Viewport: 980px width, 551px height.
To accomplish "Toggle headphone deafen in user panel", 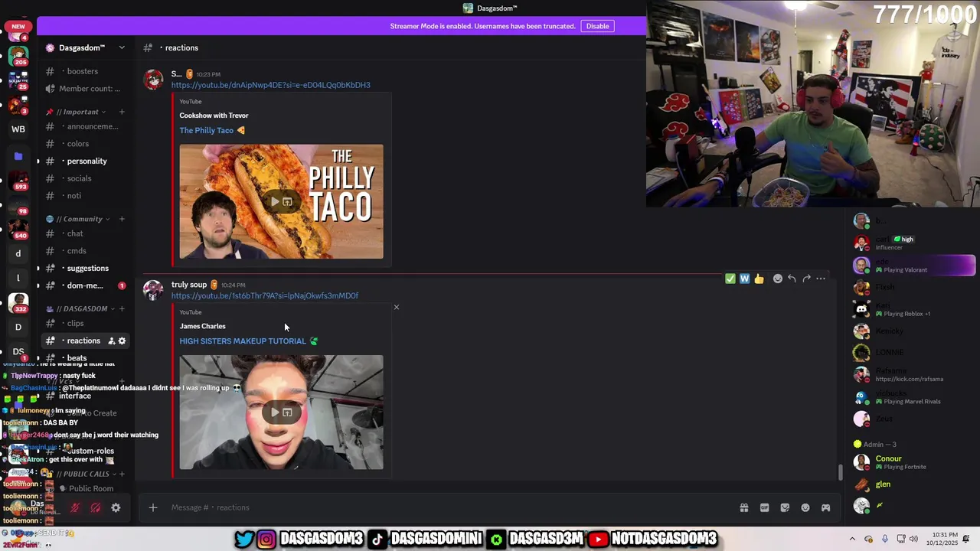I will (96, 507).
